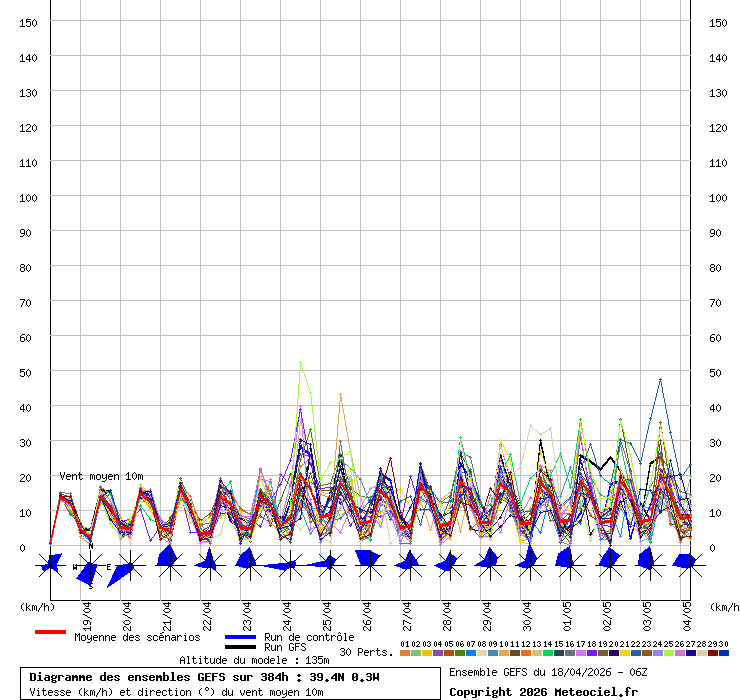
Task: Click the wind rose above the 26/04 label
Action: click(x=369, y=565)
